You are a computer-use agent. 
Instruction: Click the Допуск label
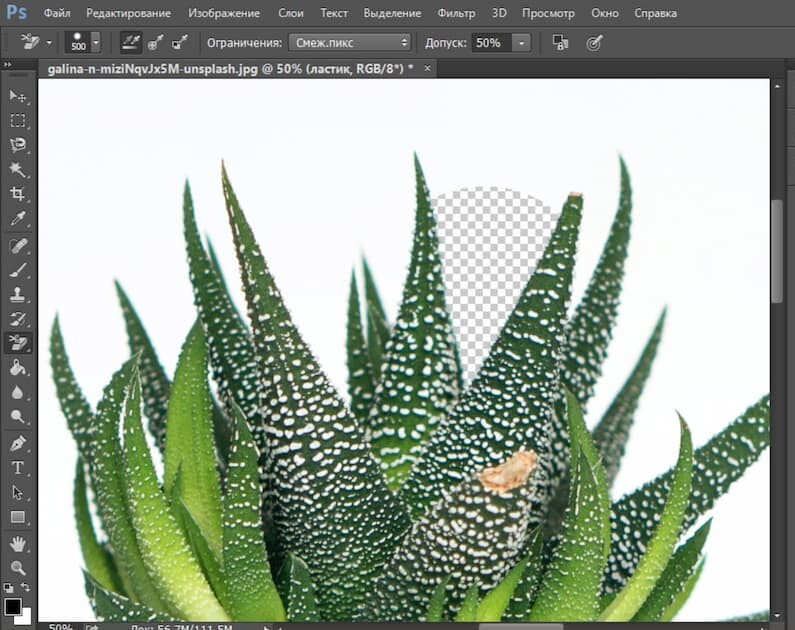pyautogui.click(x=446, y=43)
